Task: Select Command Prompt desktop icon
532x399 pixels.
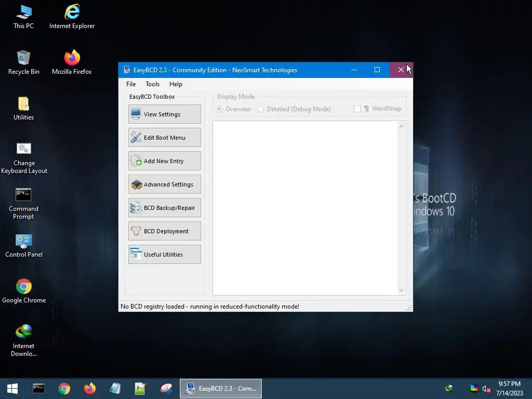Action: point(24,204)
